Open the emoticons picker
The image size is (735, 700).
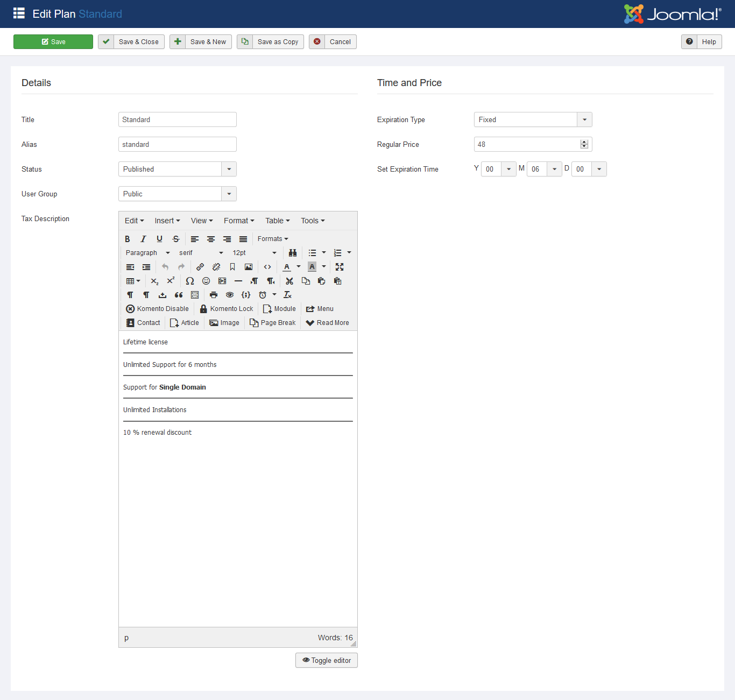pyautogui.click(x=206, y=281)
